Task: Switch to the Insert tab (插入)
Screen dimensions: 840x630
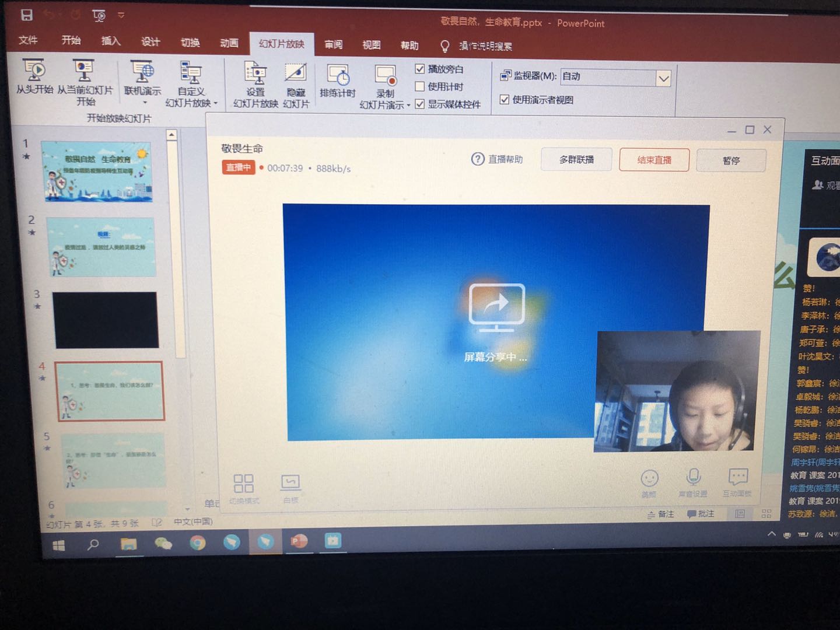Action: click(111, 41)
